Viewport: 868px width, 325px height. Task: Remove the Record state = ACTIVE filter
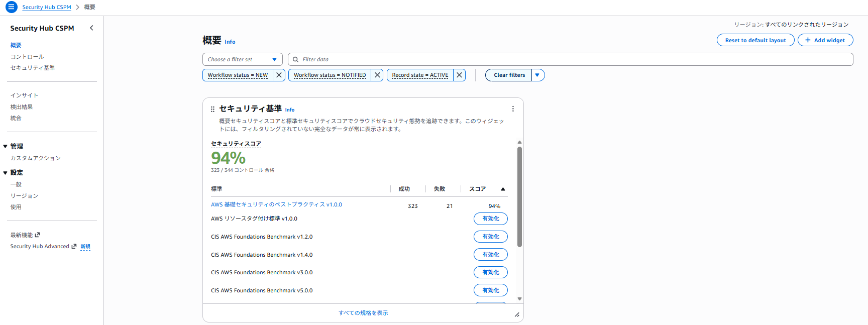[x=459, y=75]
